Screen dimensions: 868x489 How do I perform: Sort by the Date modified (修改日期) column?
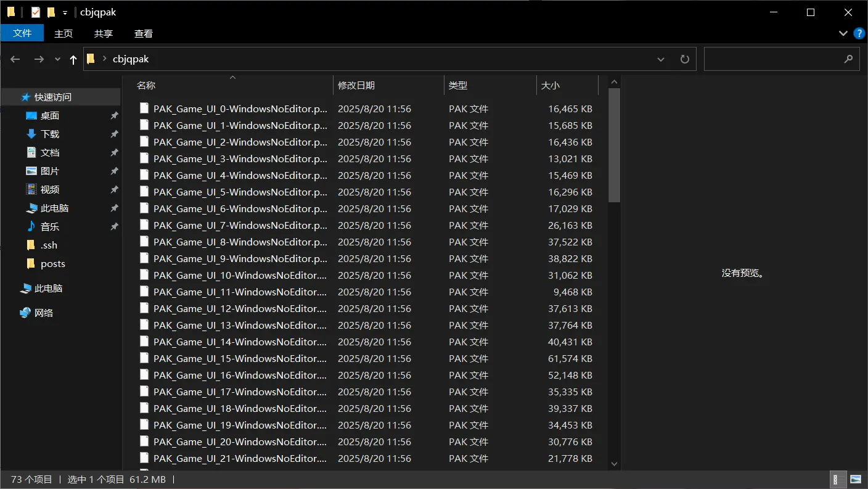[x=356, y=86]
